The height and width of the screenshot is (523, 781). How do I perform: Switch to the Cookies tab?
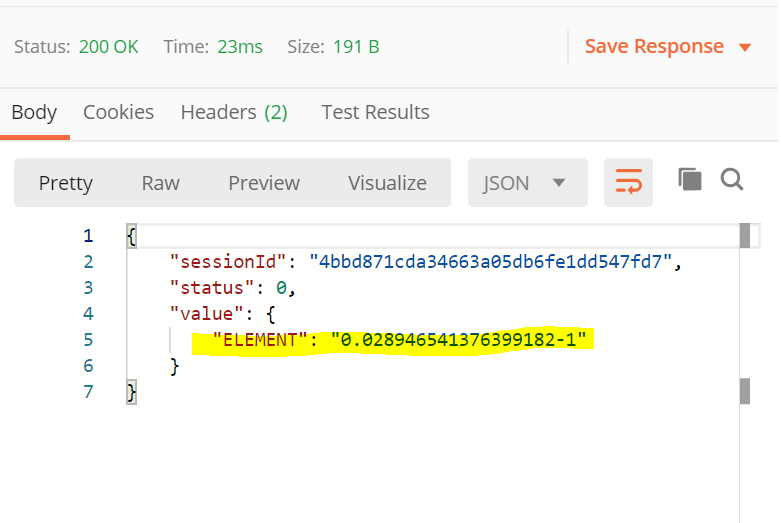(x=119, y=112)
